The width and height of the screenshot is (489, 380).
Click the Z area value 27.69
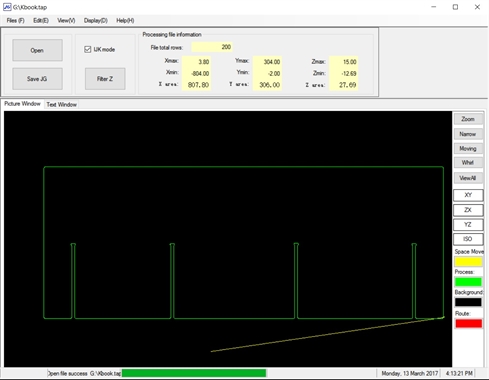point(344,85)
